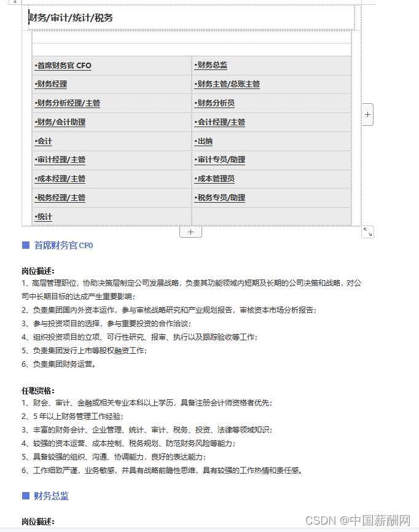The height and width of the screenshot is (532, 419).
Task: Click the add row plus button below table
Action: pos(190,232)
